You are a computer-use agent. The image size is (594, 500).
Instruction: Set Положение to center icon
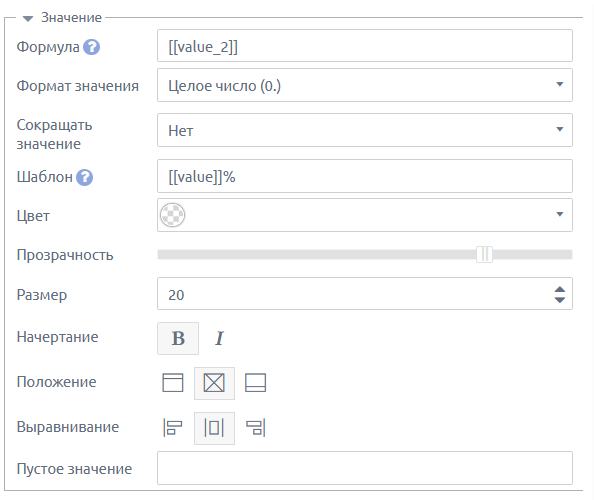click(214, 383)
